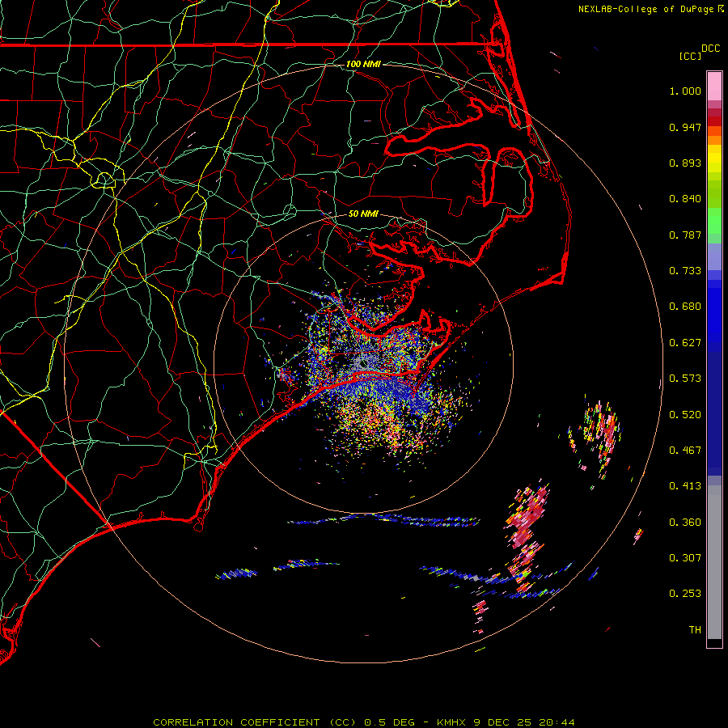Pick the light pink swatch at the top of the color bar
Screen dimensions: 728x728
pyautogui.click(x=714, y=87)
